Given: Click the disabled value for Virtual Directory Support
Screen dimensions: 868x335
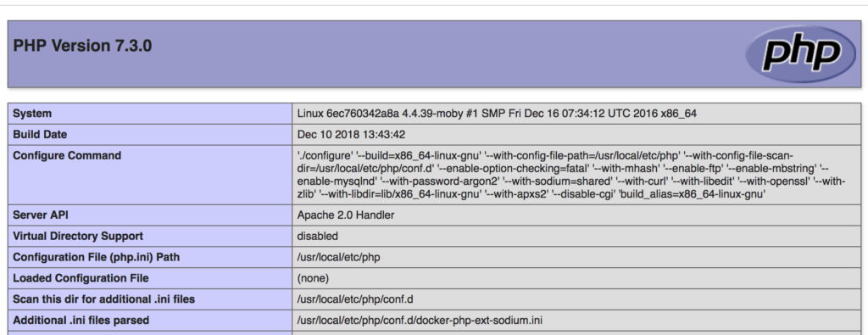Looking at the screenshot, I should click(317, 236).
